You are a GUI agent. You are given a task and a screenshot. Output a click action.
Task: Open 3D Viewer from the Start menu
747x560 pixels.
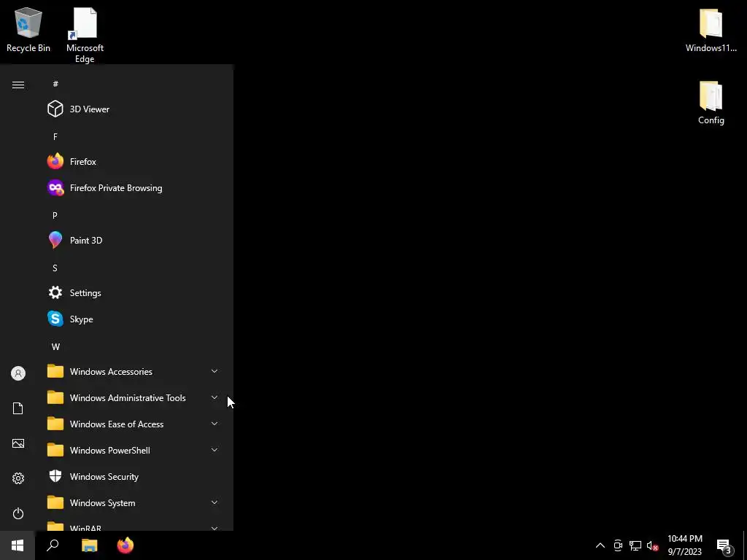pyautogui.click(x=133, y=109)
